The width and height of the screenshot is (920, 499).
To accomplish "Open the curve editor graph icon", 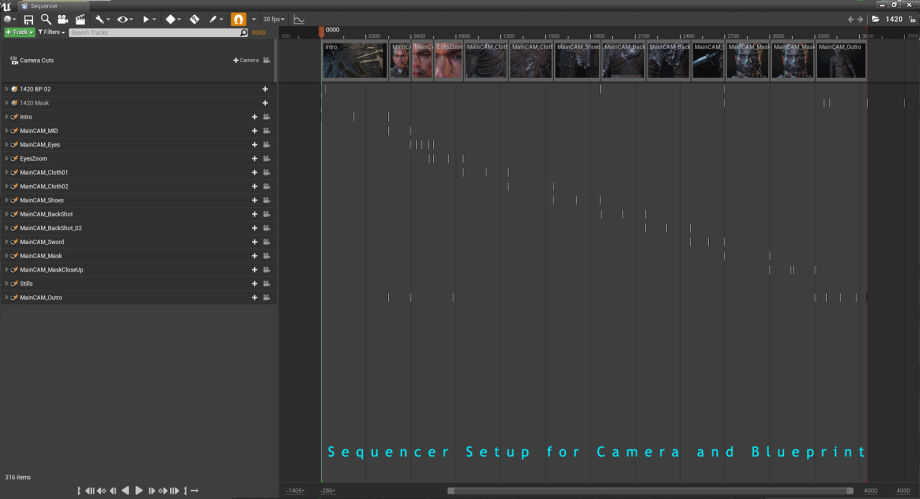I will pyautogui.click(x=298, y=19).
